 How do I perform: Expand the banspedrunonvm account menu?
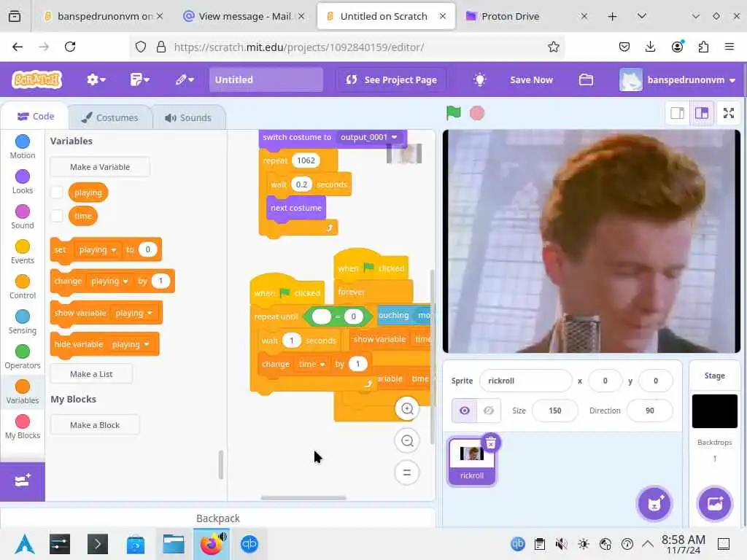click(x=678, y=79)
